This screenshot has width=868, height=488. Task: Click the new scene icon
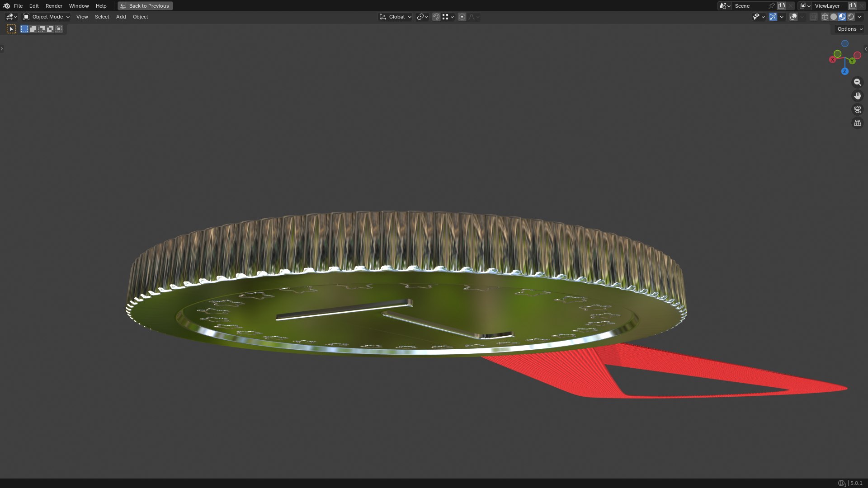(x=782, y=6)
